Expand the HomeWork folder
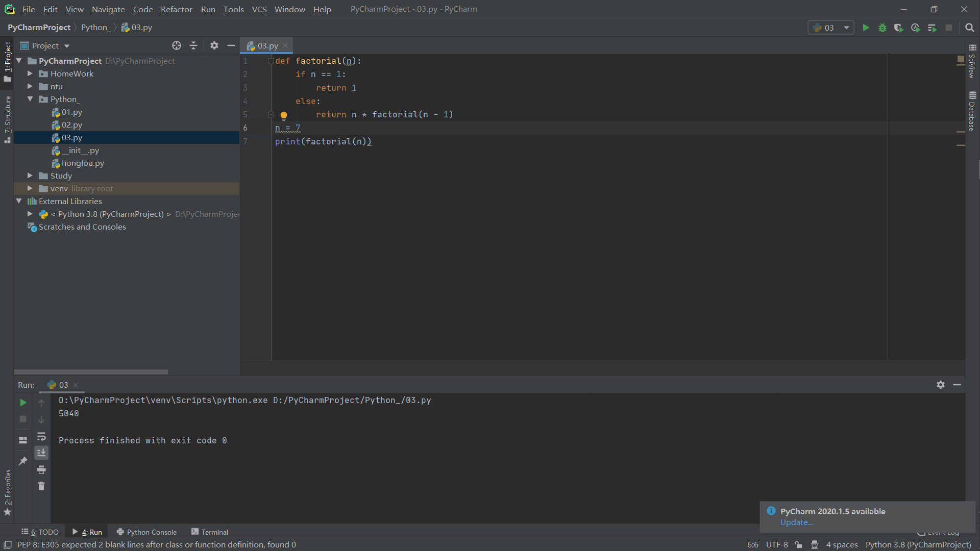 click(x=30, y=73)
